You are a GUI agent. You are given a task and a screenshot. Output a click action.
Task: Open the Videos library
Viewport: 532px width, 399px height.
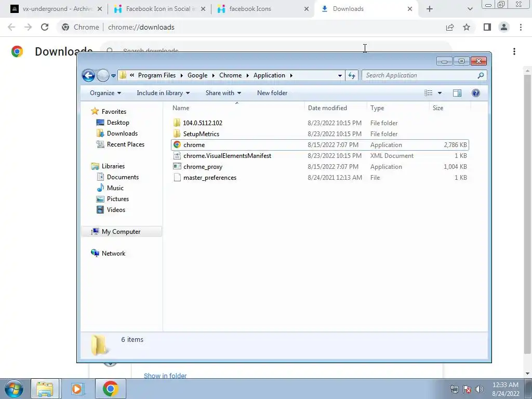(x=116, y=210)
